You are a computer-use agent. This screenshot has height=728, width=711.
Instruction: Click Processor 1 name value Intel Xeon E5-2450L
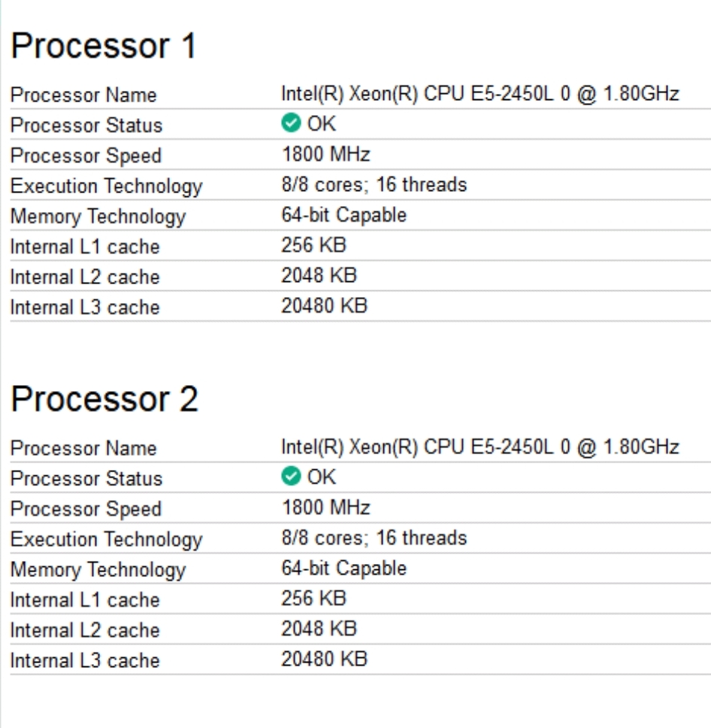tap(480, 94)
